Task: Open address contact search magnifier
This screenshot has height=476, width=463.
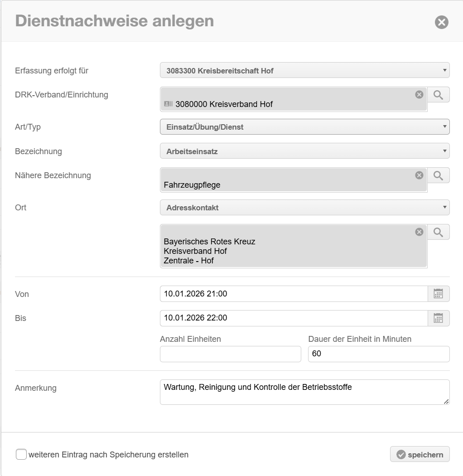Action: [x=438, y=232]
